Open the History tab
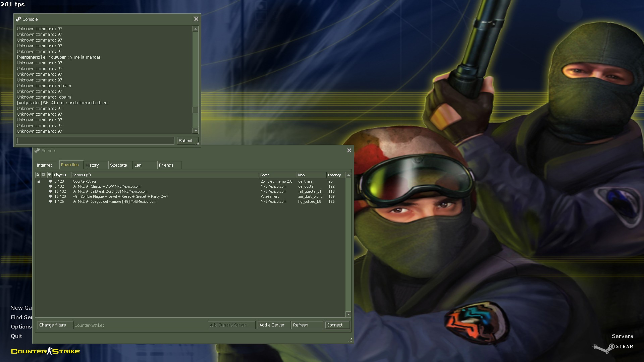The width and height of the screenshot is (644, 362). click(96, 165)
